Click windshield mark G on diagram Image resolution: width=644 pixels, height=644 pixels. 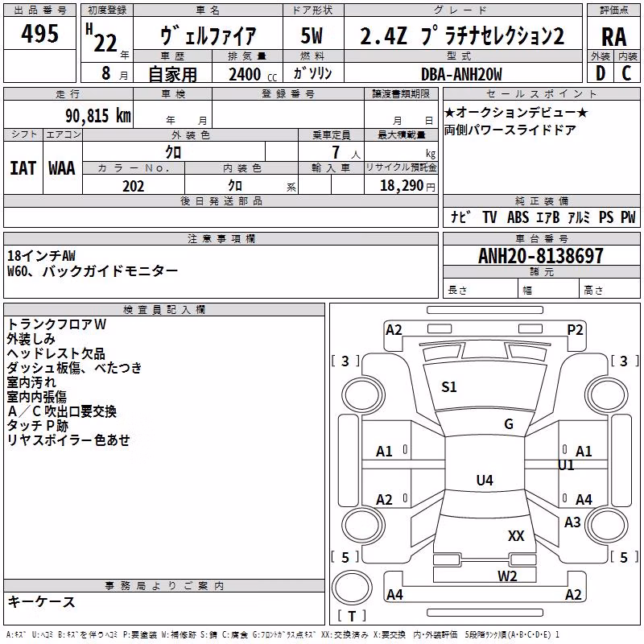point(509,424)
